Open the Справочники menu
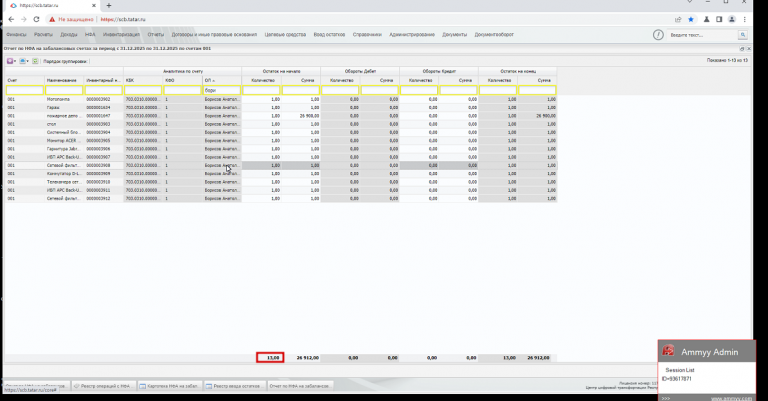The height and width of the screenshot is (401, 768). coord(367,35)
